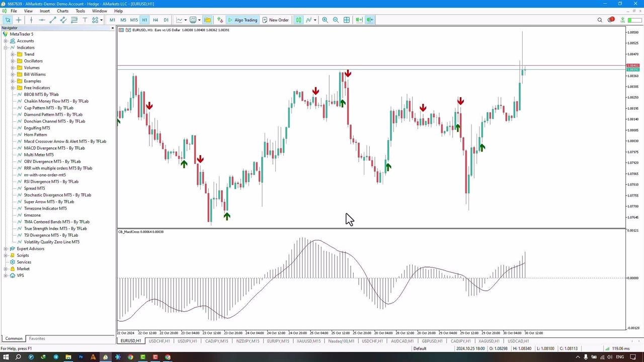This screenshot has height=362, width=644.
Task: Select the trendline drawing tool
Action: 52,20
